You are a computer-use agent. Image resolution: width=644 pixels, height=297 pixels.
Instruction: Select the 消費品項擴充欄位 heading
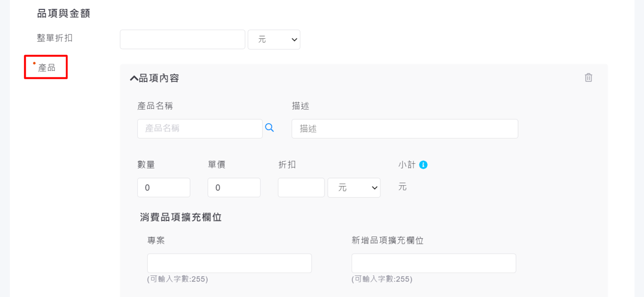181,217
